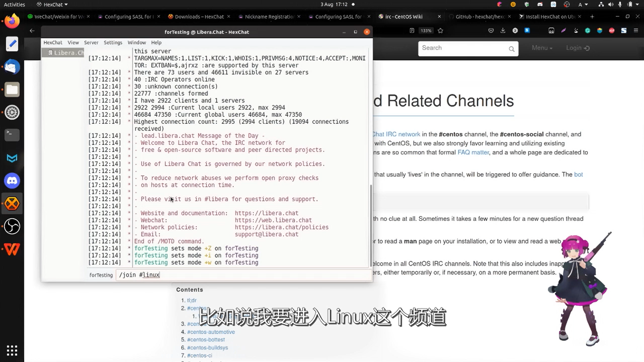This screenshot has height=362, width=644.
Task: Open the system power menu arrow
Action: 637,4
